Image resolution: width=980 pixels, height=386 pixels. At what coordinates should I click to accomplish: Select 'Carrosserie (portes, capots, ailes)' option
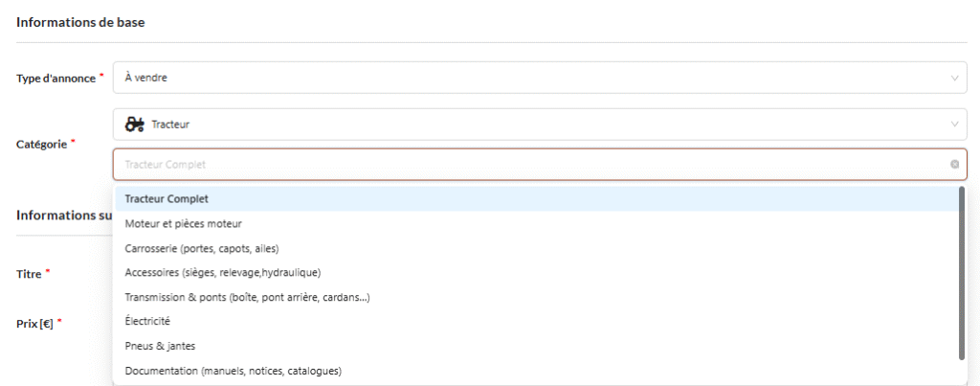[201, 248]
